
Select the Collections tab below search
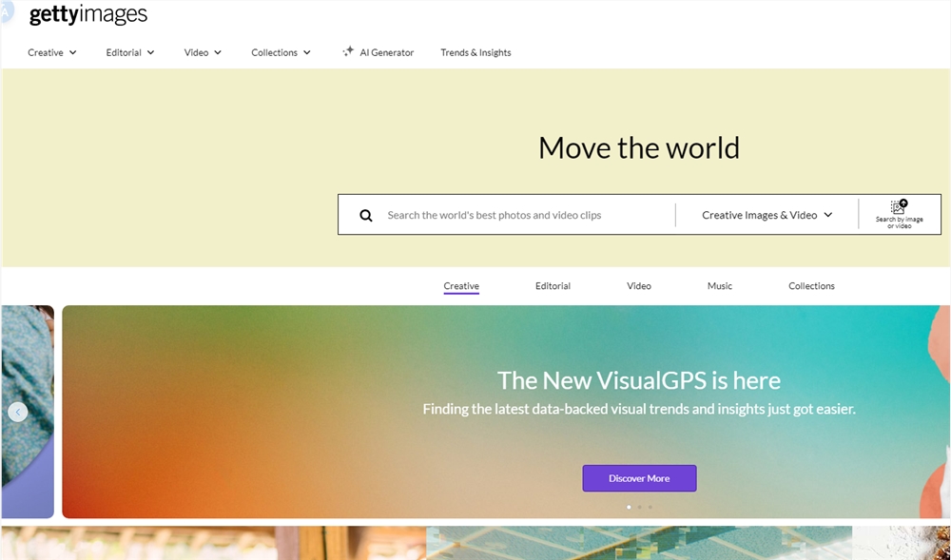pos(811,286)
